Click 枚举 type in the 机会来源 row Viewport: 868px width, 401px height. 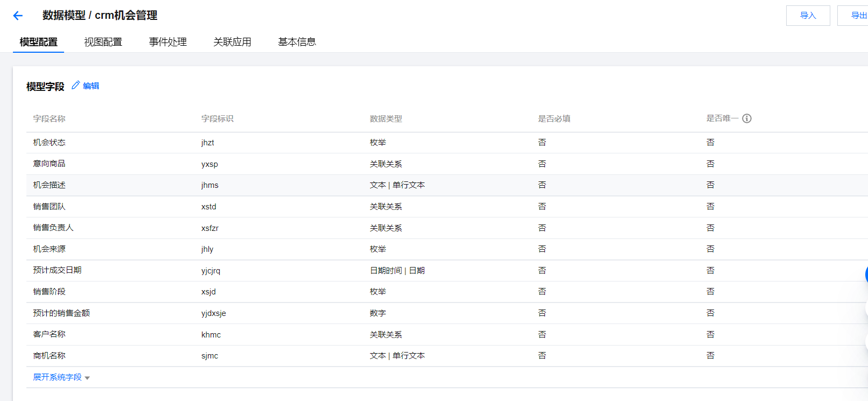[x=378, y=249]
